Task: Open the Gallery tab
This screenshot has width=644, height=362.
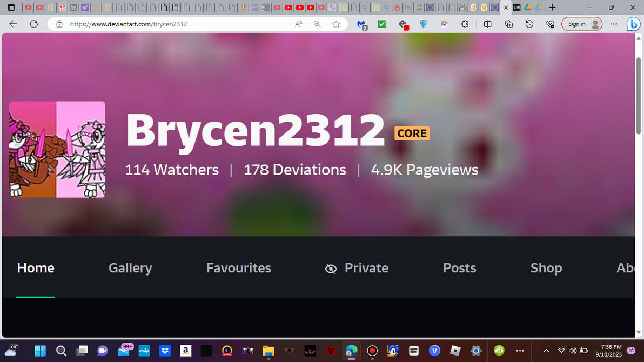Action: click(x=130, y=268)
